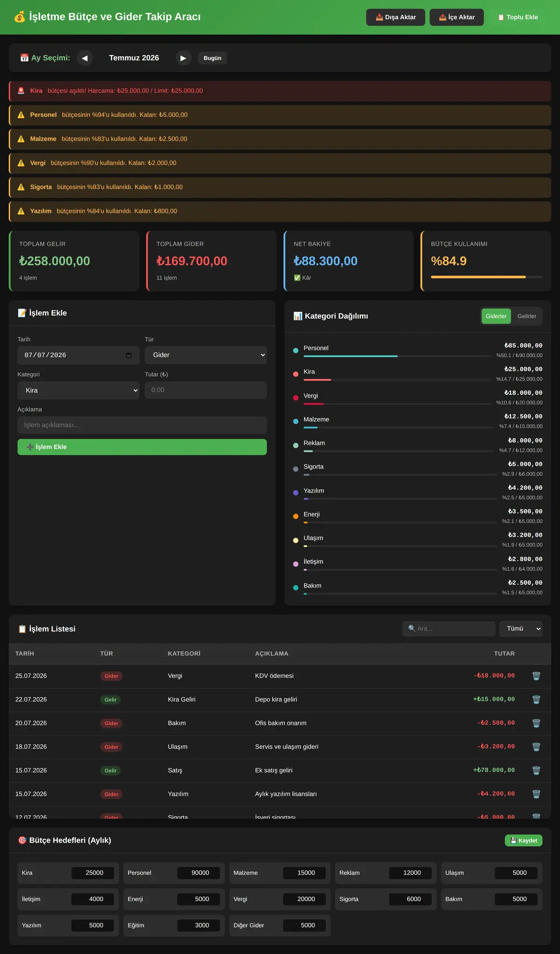
Task: Click the Açıklama description field
Action: (x=142, y=425)
